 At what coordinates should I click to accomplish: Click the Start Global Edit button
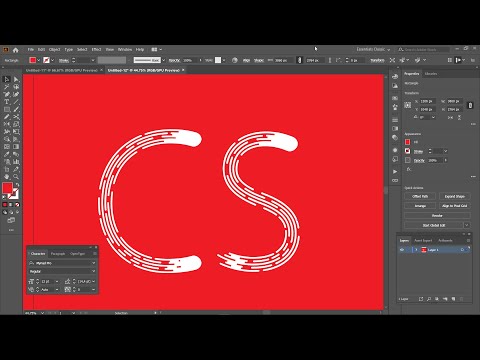coord(434,225)
